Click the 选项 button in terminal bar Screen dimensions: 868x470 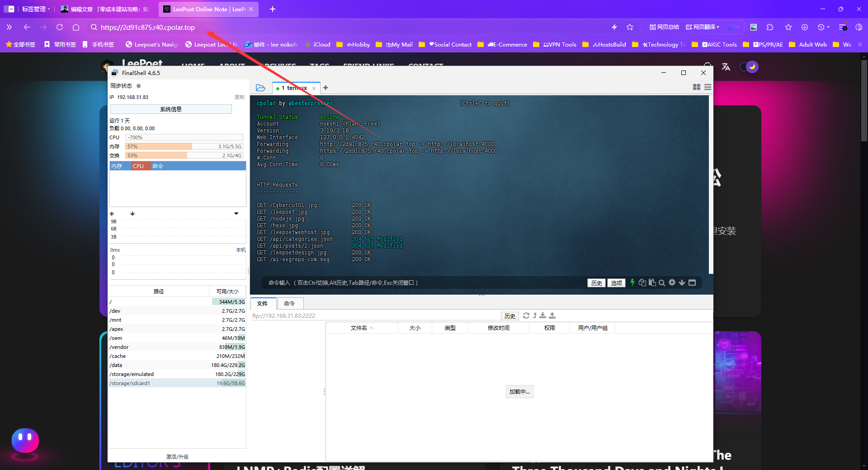pos(616,283)
